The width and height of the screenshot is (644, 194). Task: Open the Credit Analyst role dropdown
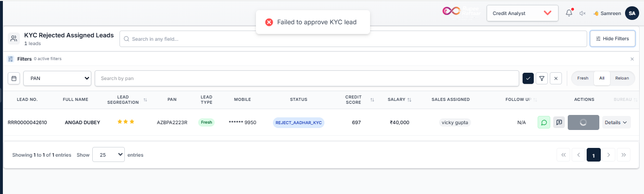(523, 13)
